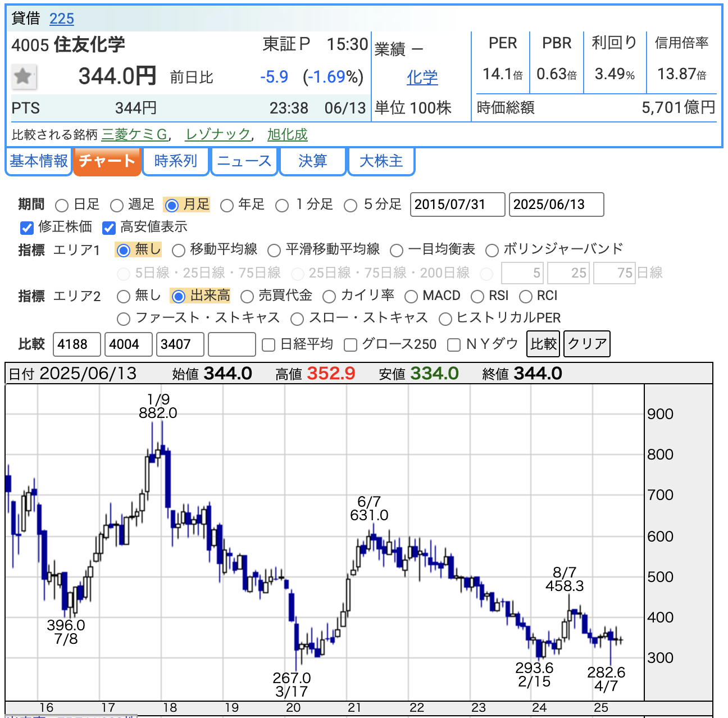Edit comparison code field 4004
This screenshot has width=728, height=718.
(129, 344)
